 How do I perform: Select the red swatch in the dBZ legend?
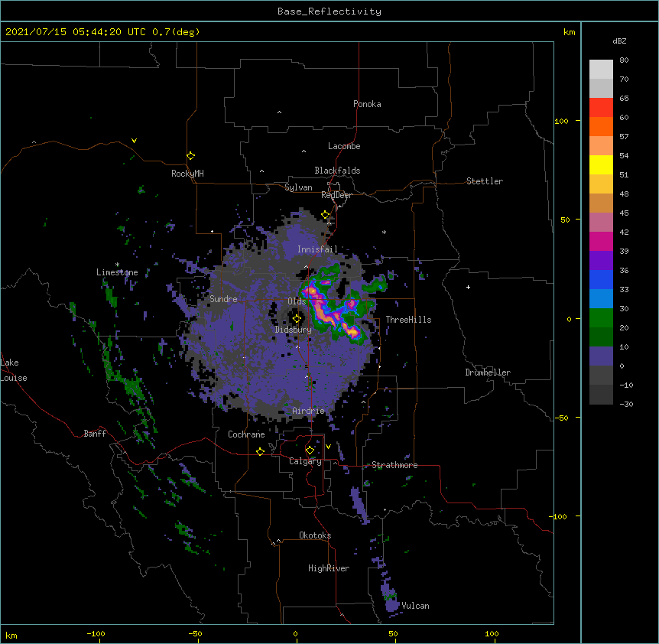click(x=601, y=107)
